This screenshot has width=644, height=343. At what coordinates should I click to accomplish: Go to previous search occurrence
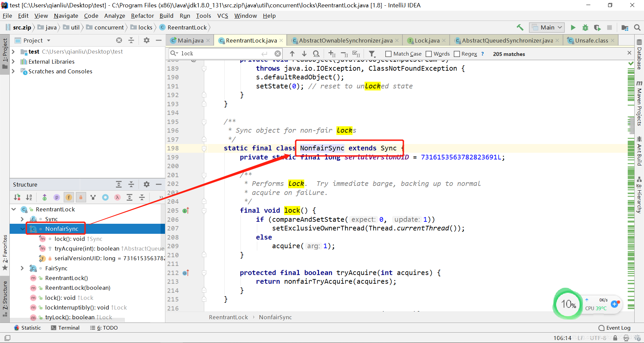292,54
